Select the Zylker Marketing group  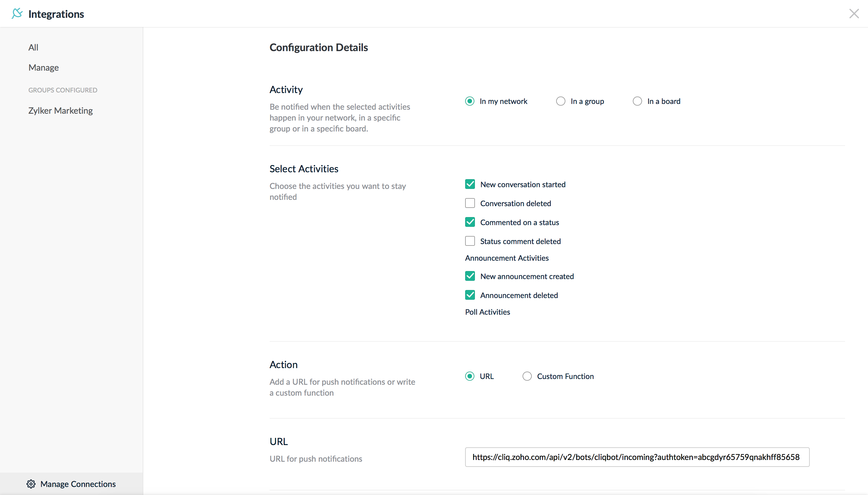pyautogui.click(x=61, y=111)
